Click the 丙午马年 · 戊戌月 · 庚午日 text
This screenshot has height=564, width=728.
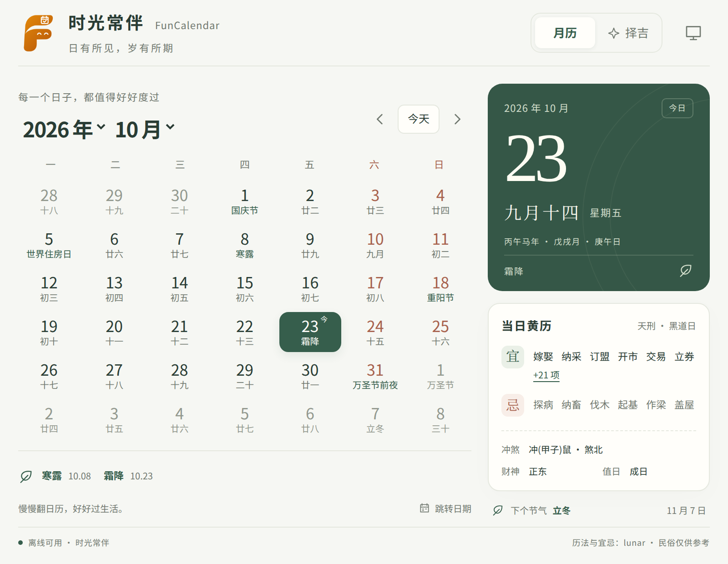[562, 242]
